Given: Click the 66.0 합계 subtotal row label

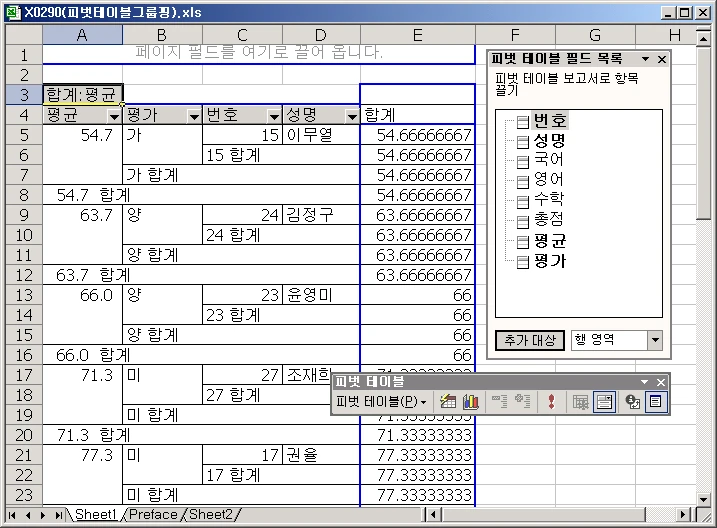Looking at the screenshot, I should [201, 355].
